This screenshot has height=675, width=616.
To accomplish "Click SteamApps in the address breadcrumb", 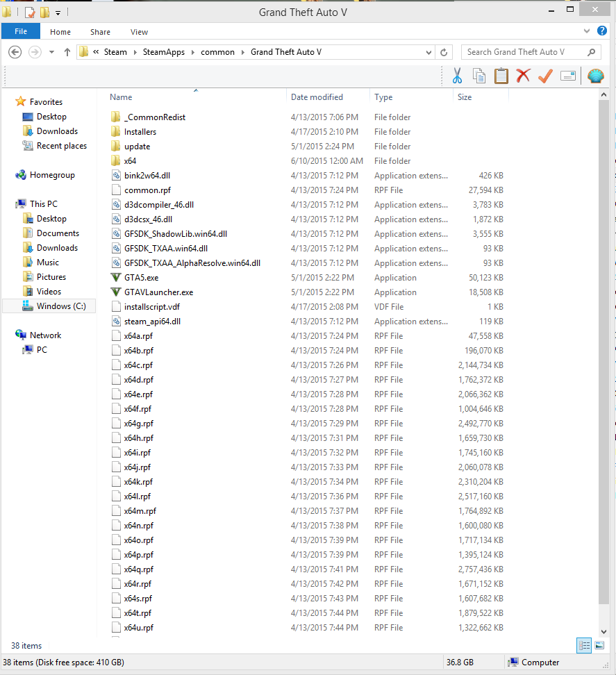I will 164,52.
